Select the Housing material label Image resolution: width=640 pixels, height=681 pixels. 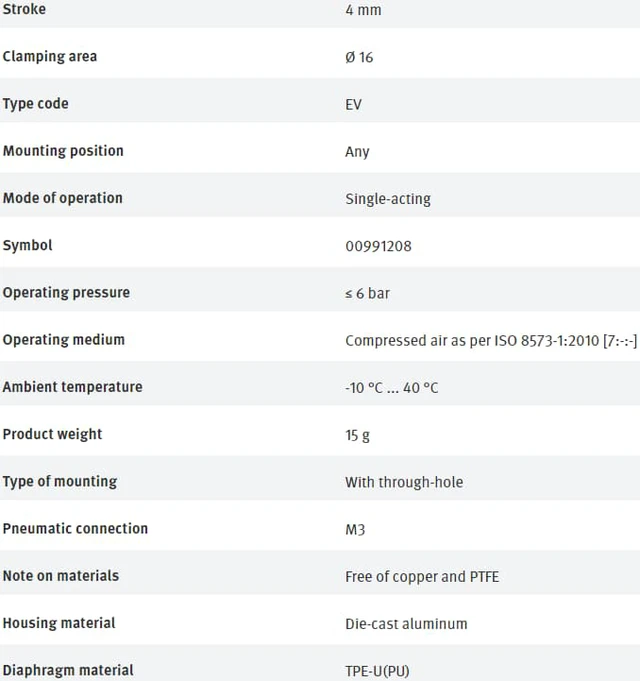pyautogui.click(x=59, y=623)
